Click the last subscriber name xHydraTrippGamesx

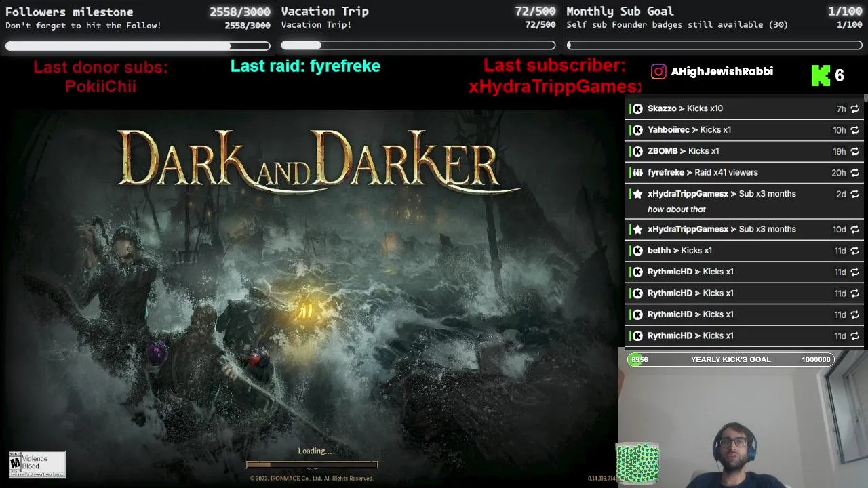pos(555,86)
